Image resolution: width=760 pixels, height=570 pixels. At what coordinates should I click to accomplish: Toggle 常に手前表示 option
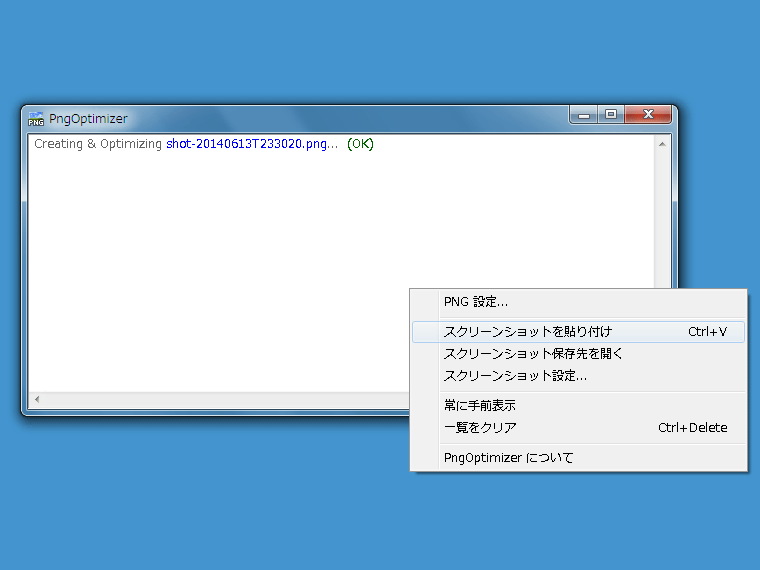coord(578,405)
